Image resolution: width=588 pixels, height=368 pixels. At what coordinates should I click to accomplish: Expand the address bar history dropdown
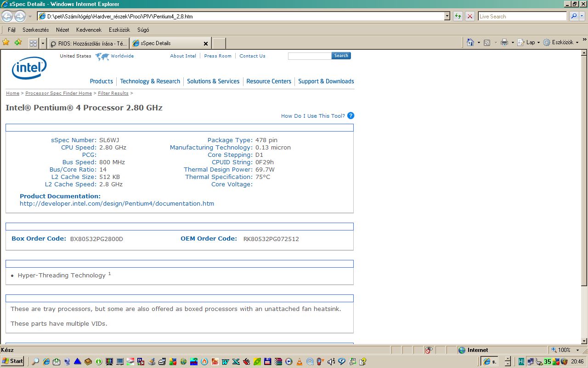447,17
